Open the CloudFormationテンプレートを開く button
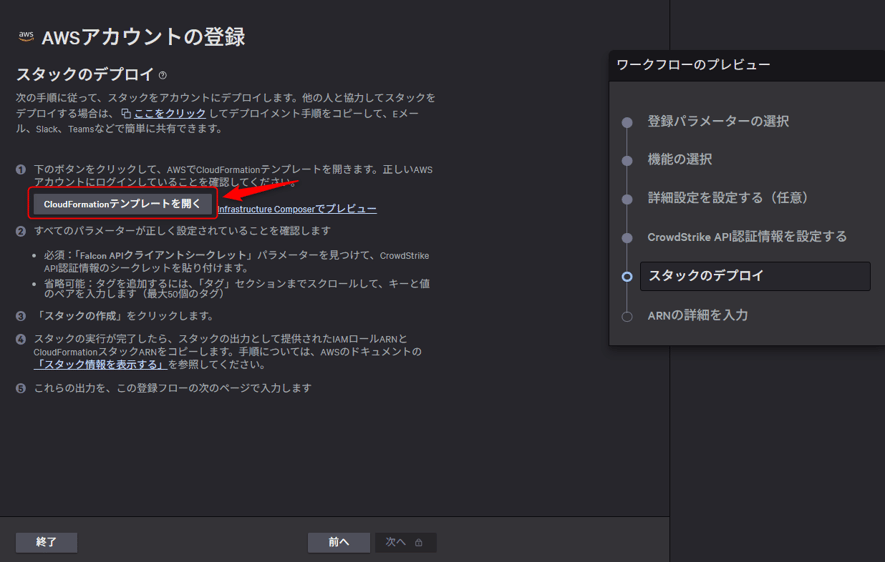This screenshot has height=562, width=885. point(122,204)
